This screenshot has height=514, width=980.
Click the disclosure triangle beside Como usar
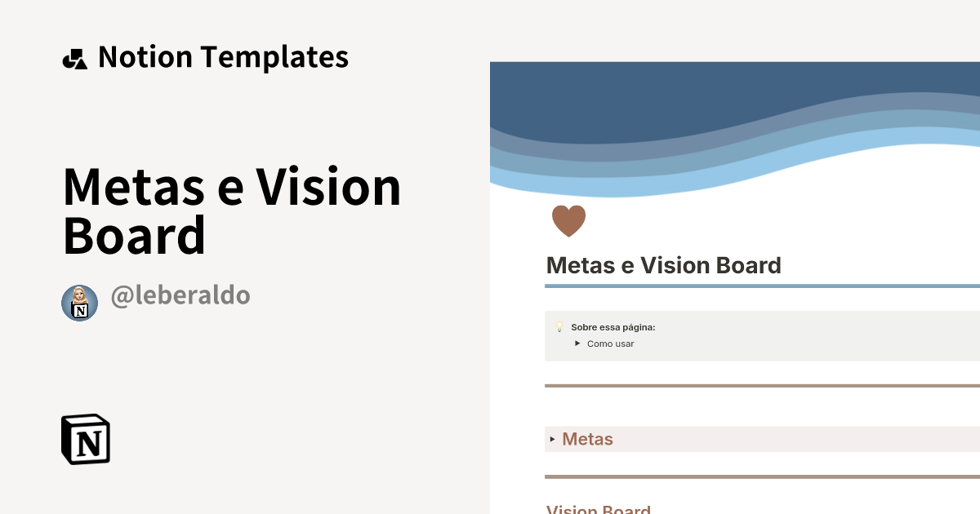click(x=579, y=343)
